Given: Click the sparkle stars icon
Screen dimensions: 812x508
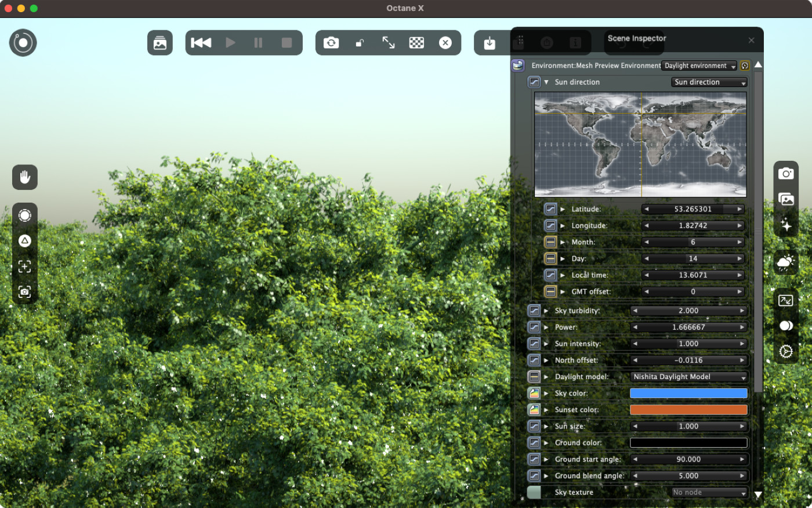Looking at the screenshot, I should [x=786, y=225].
